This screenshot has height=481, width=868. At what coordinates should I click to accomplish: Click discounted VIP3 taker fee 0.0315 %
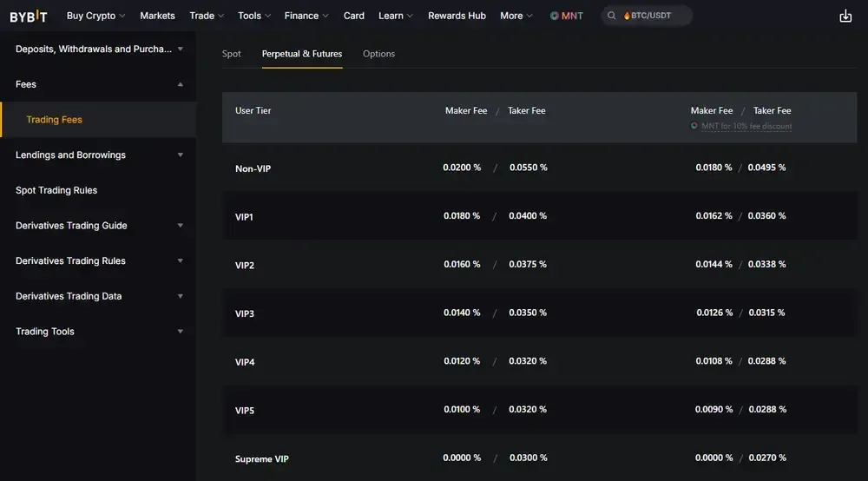[x=766, y=313]
